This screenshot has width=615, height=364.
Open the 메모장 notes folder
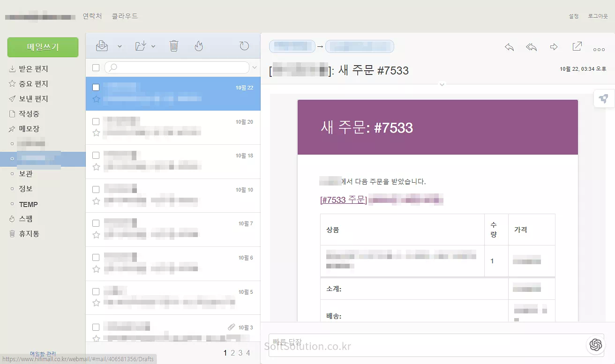click(x=29, y=129)
